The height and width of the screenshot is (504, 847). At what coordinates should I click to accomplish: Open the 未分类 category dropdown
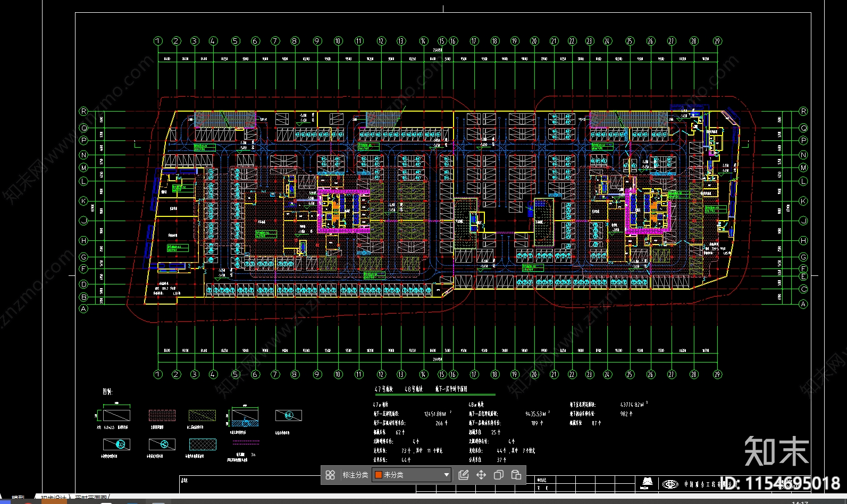(412, 475)
